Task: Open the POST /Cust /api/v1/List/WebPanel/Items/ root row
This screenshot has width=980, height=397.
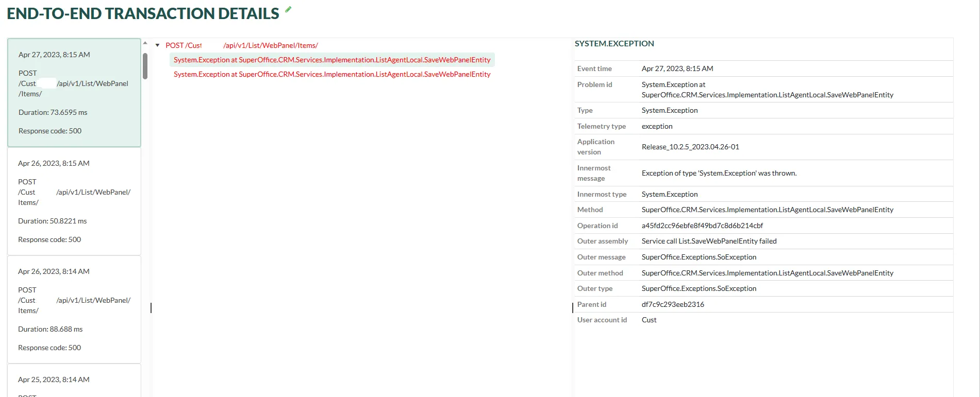Action: point(242,45)
